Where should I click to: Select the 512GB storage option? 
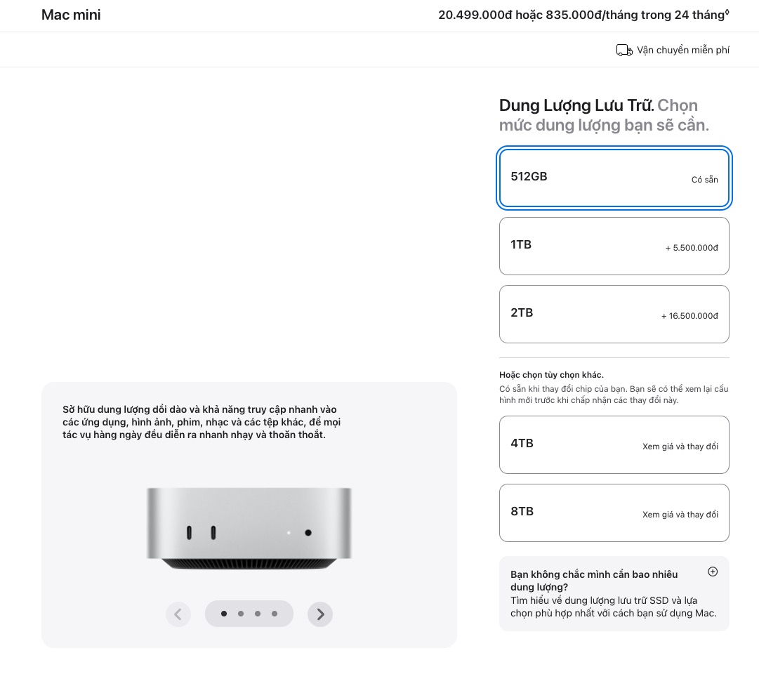click(614, 178)
